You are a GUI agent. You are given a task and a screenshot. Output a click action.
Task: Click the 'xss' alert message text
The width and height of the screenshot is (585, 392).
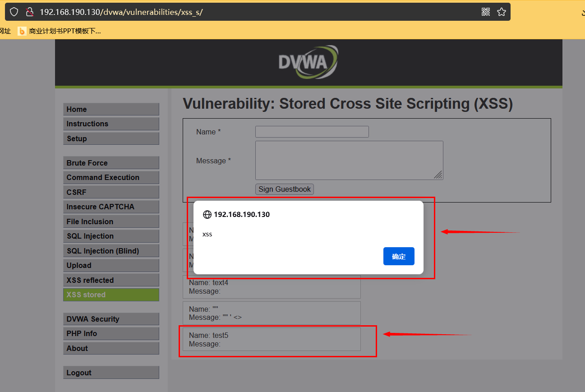[x=207, y=234]
